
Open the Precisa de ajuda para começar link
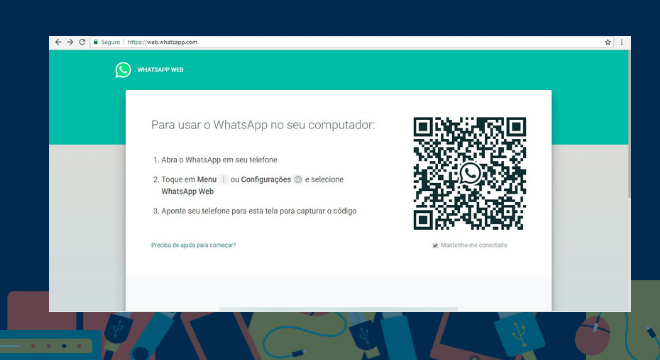194,245
